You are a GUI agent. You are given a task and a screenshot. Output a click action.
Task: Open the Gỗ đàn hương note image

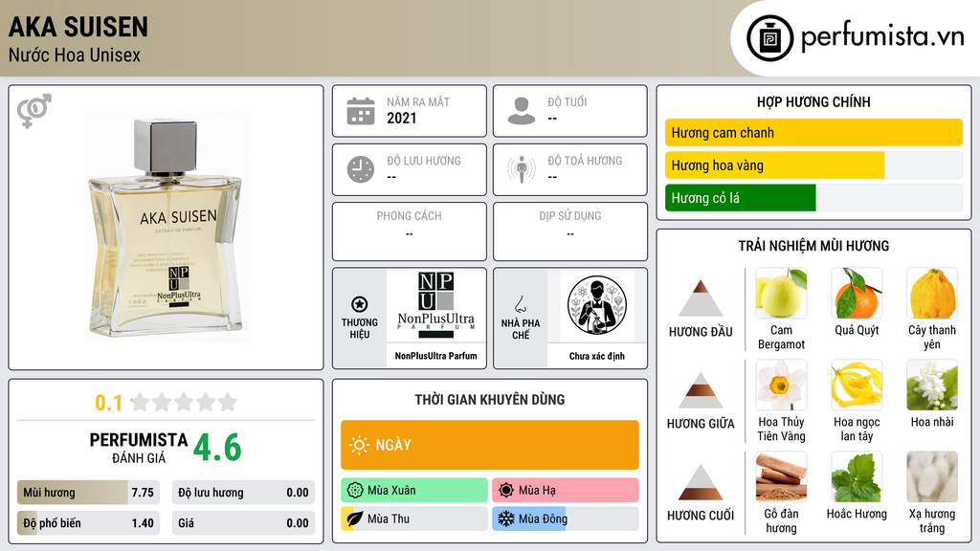point(781,476)
